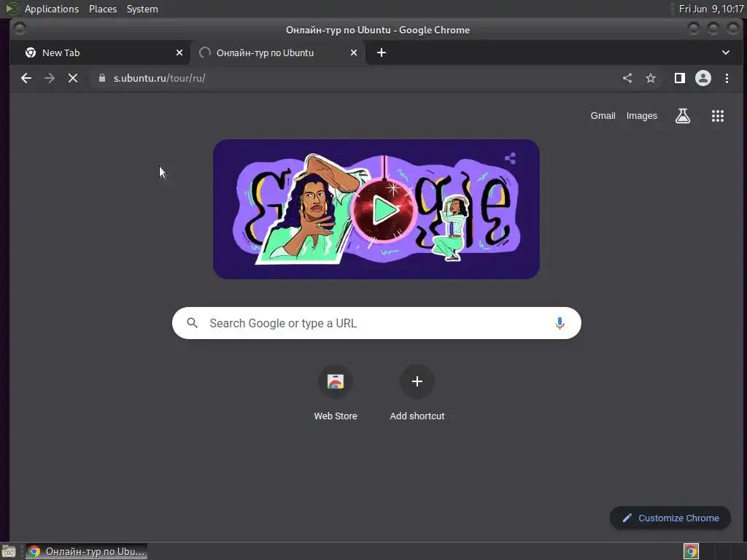Open the Applications menu
Viewport: 747px width, 560px height.
[52, 9]
